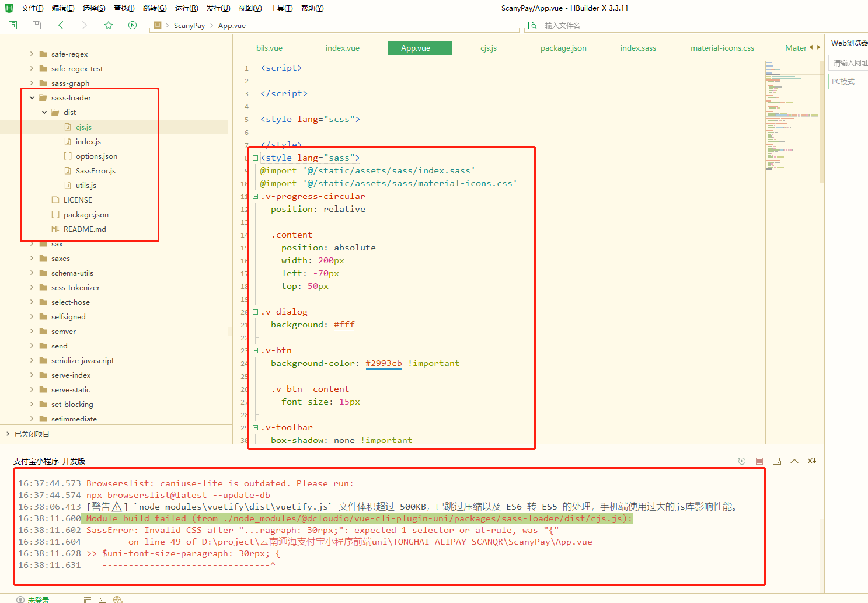This screenshot has height=603, width=868.
Task: Open SassError.js in the file tree
Action: pos(96,170)
